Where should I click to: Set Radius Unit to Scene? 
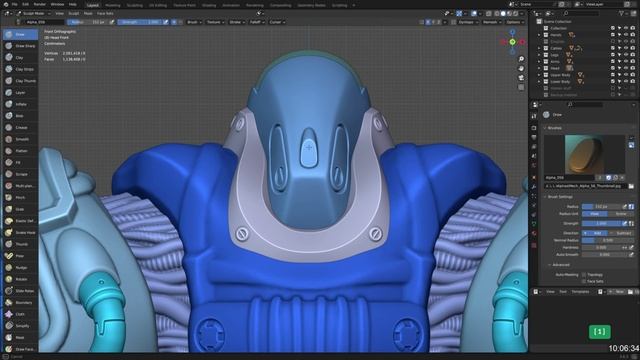[621, 213]
